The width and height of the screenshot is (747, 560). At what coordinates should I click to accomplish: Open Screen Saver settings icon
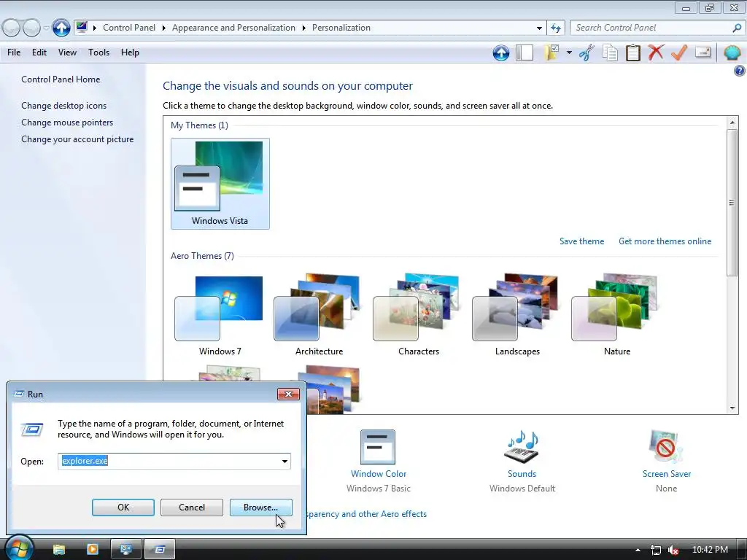666,447
